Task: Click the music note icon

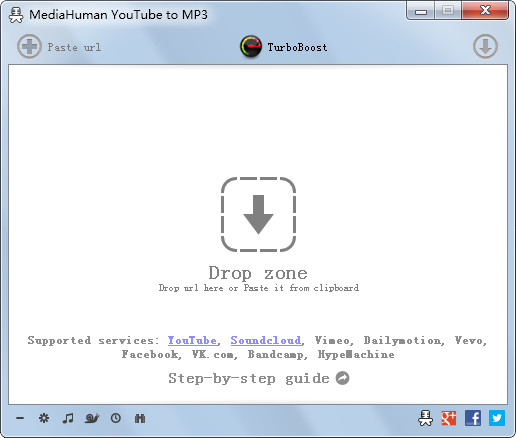Action: pos(68,418)
